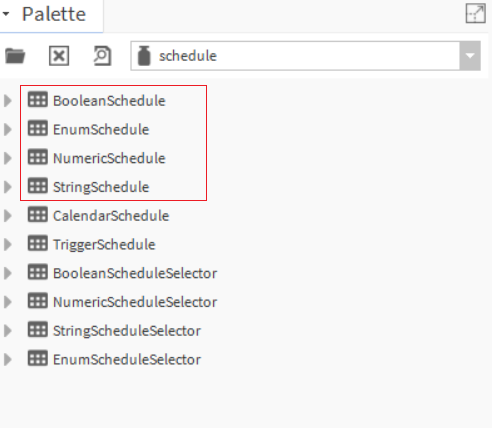Expand the NumericSchedule tree node

coord(7,158)
